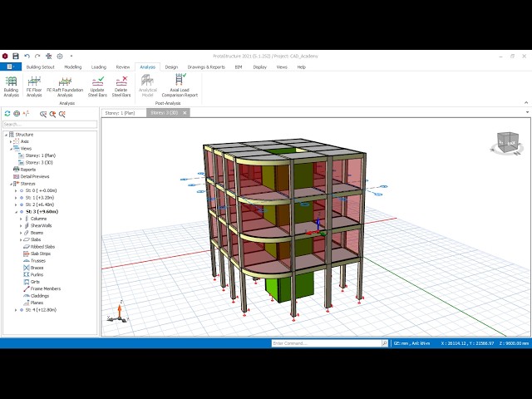The height and width of the screenshot is (399, 532).
Task: Collapse the ribbon with the chevron
Action: [526, 102]
